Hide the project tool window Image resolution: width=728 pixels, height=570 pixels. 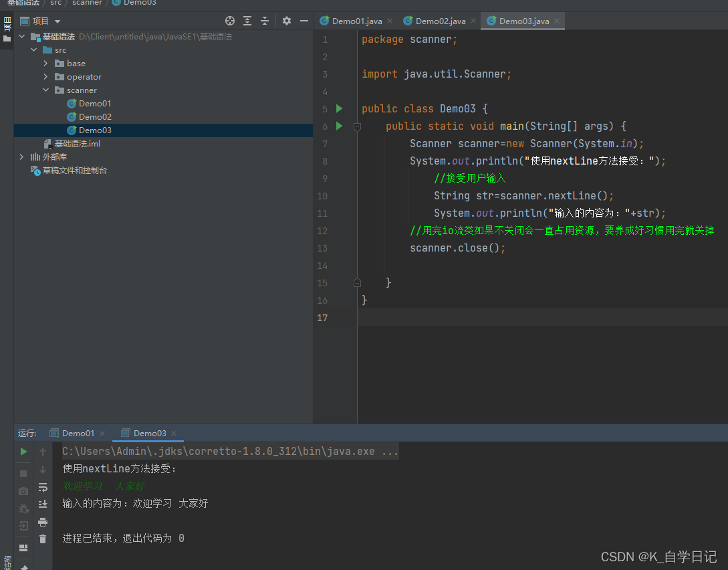(x=304, y=21)
